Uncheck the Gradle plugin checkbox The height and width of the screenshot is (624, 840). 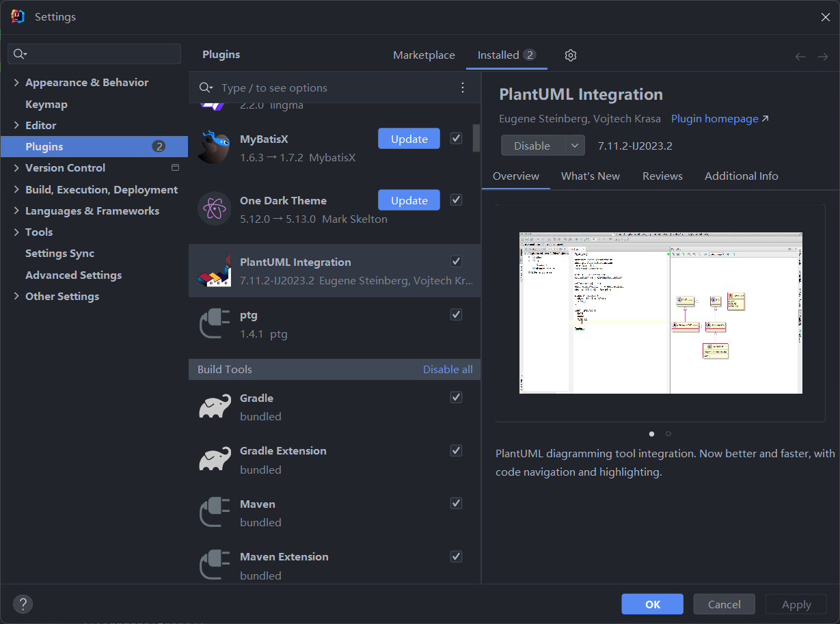pyautogui.click(x=457, y=397)
